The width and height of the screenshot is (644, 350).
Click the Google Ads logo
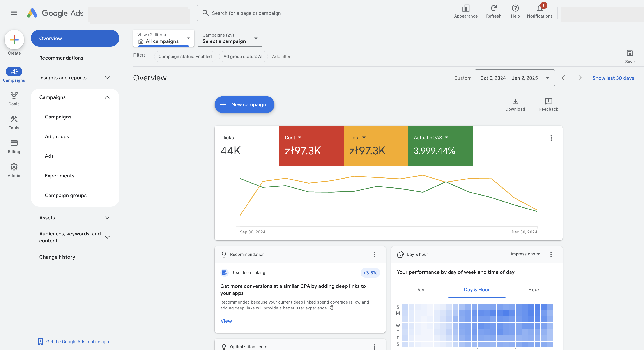pos(55,13)
